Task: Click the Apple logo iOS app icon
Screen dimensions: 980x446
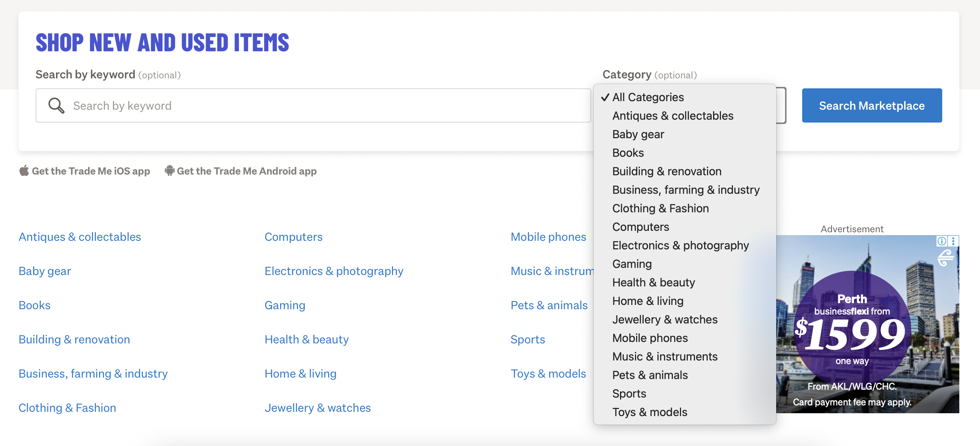Action: 24,171
